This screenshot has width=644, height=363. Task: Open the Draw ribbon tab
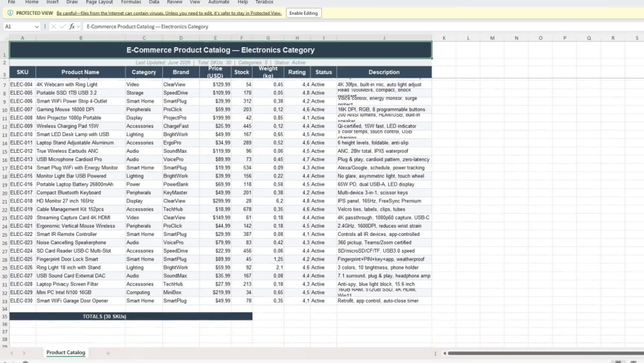click(x=72, y=2)
